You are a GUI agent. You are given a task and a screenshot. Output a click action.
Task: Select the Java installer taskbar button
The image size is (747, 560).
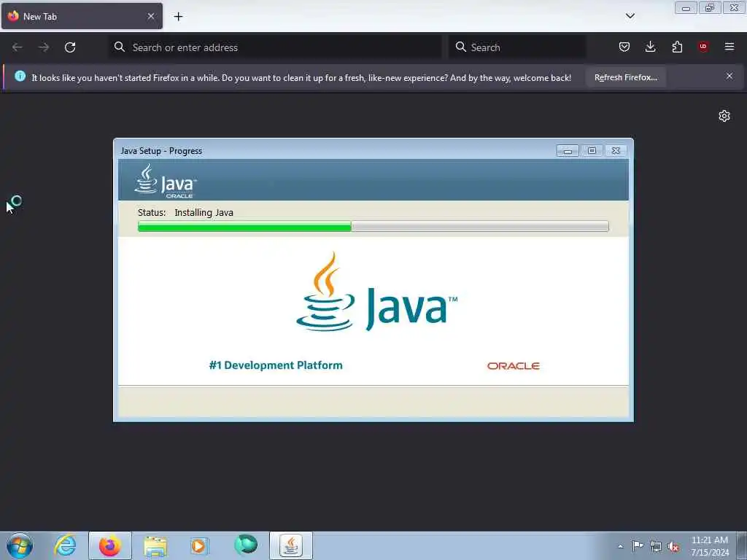pos(291,545)
